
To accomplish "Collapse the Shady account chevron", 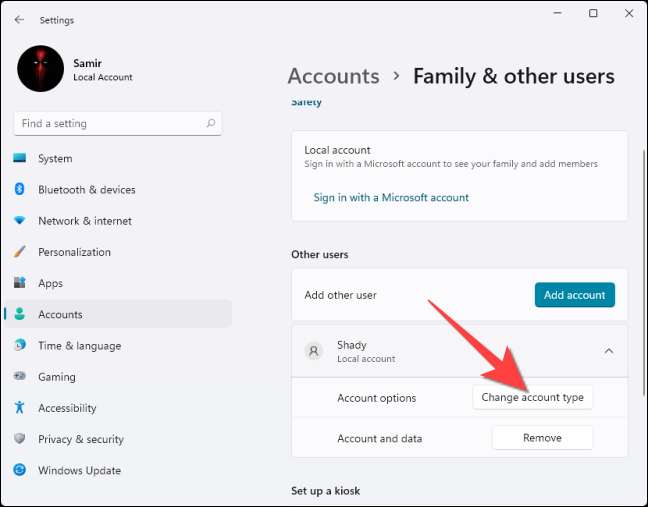I will pyautogui.click(x=609, y=351).
